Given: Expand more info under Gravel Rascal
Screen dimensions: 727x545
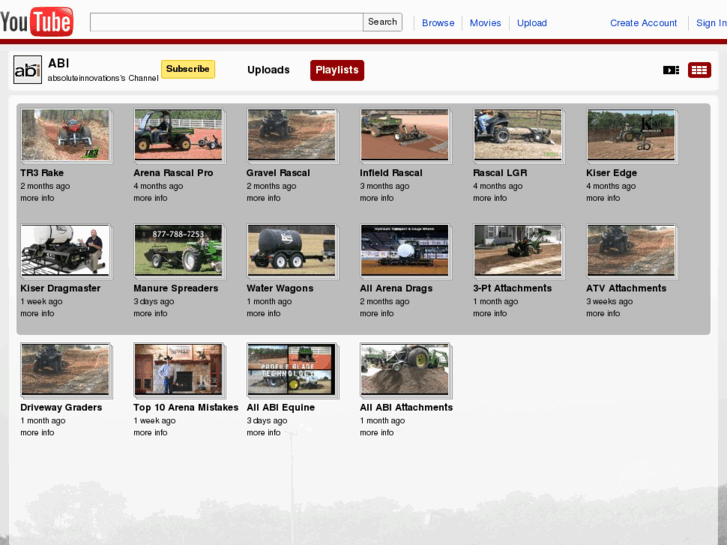Looking at the screenshot, I should point(263,198).
